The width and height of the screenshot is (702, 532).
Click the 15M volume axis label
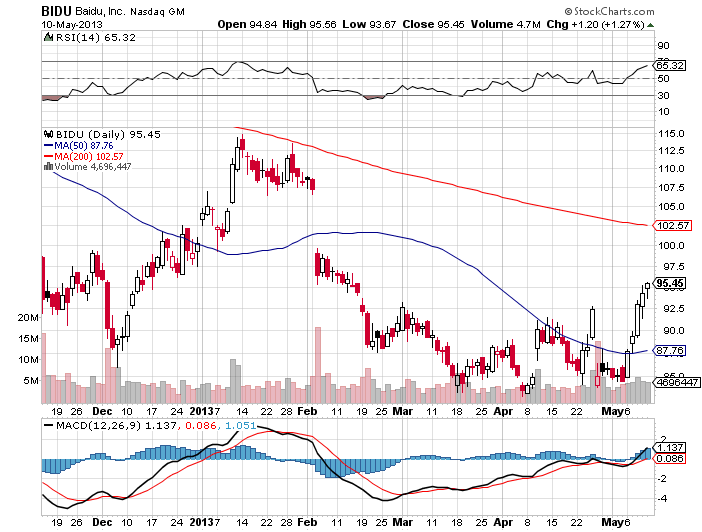tap(28, 339)
